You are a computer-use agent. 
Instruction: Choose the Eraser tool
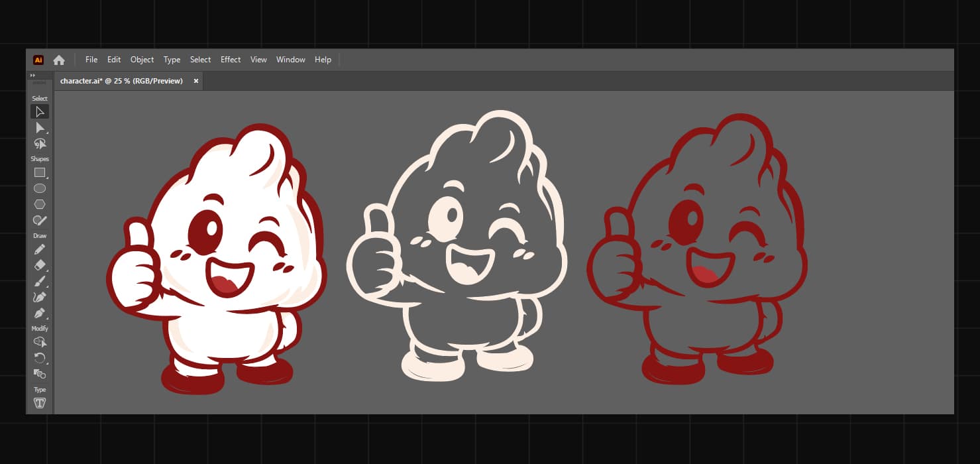pyautogui.click(x=40, y=265)
